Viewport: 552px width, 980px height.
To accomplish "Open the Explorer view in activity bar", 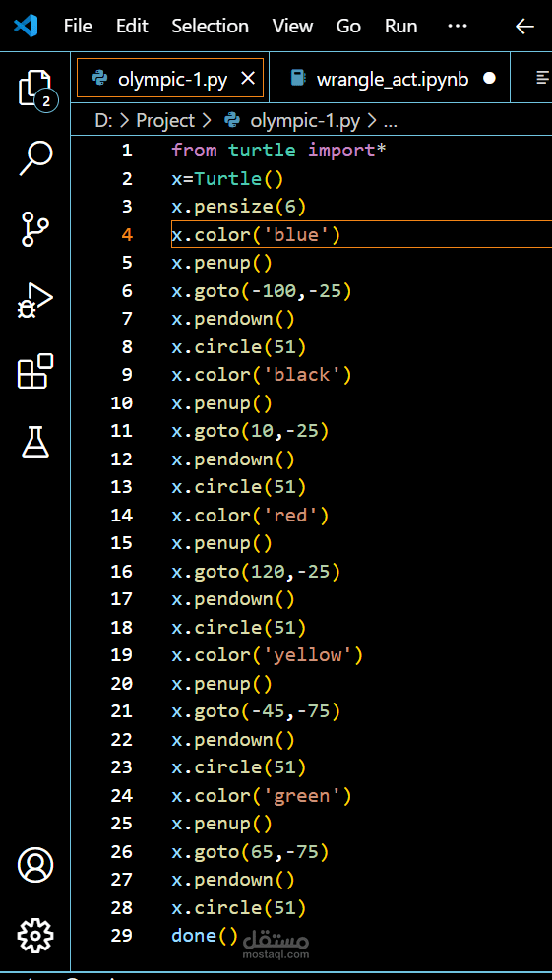I will (36, 90).
